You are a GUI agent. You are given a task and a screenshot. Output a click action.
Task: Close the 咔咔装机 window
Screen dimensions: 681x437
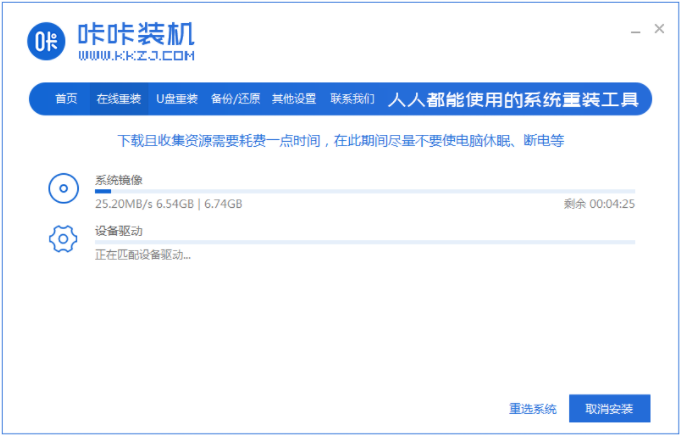659,29
